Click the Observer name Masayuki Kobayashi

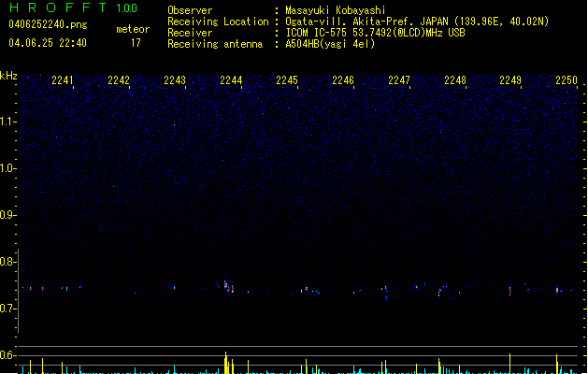(336, 10)
